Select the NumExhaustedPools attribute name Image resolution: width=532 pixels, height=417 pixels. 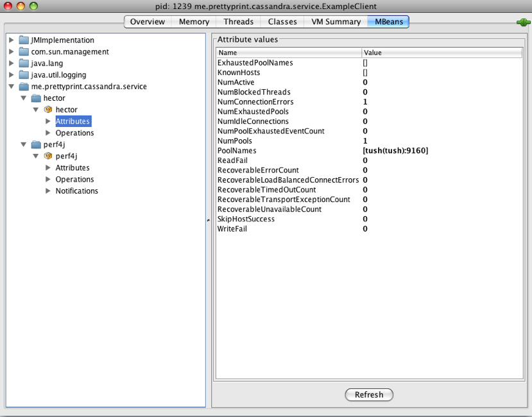point(253,112)
